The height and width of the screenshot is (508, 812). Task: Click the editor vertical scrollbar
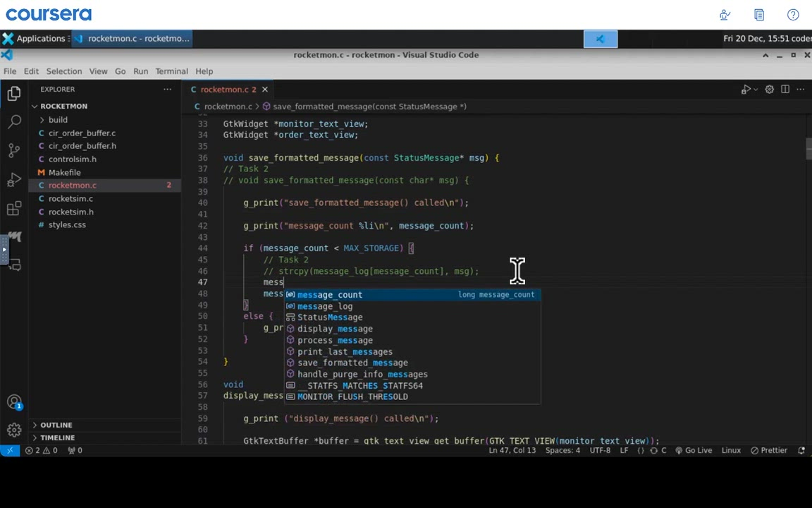click(x=808, y=147)
